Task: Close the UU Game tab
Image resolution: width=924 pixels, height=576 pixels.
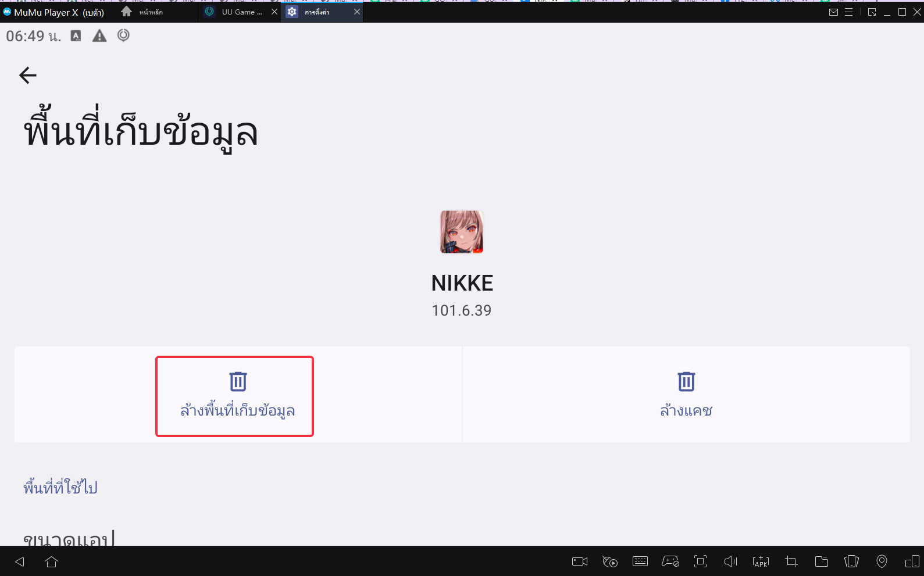Action: point(274,12)
